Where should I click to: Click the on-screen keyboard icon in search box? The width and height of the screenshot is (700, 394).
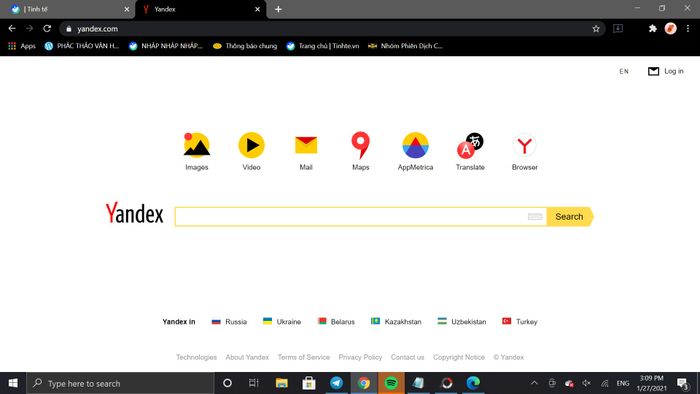(535, 217)
